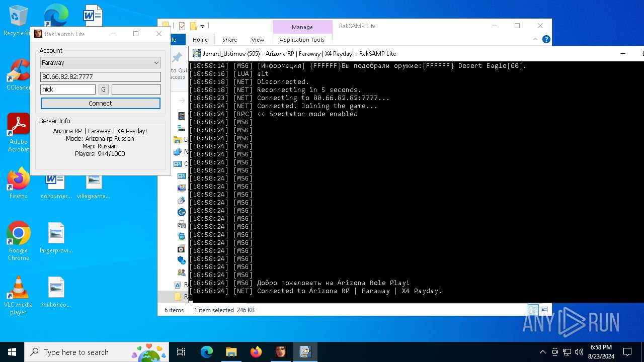Open the Share ribbon tab
644x362 pixels.
pyautogui.click(x=229, y=40)
